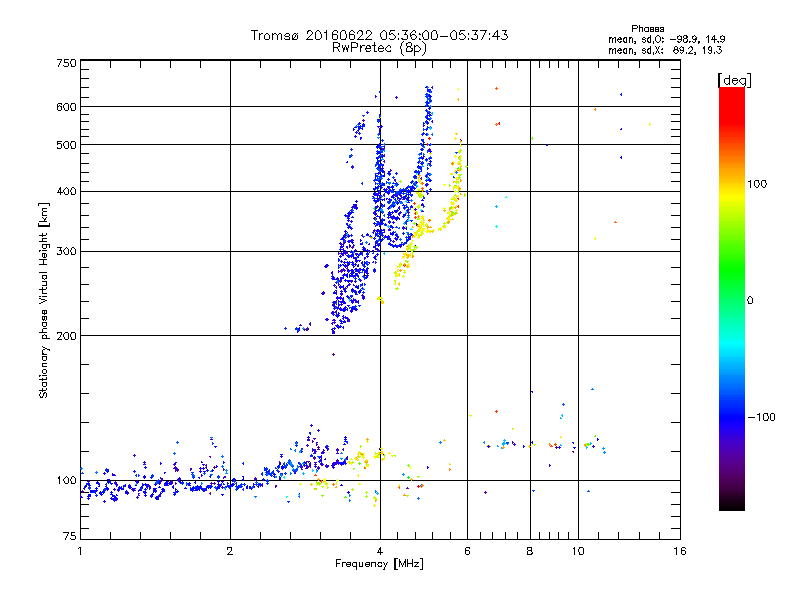Viewport: 800px width, 600px height.
Task: Click y-axis tick label '300'
Action: point(66,252)
